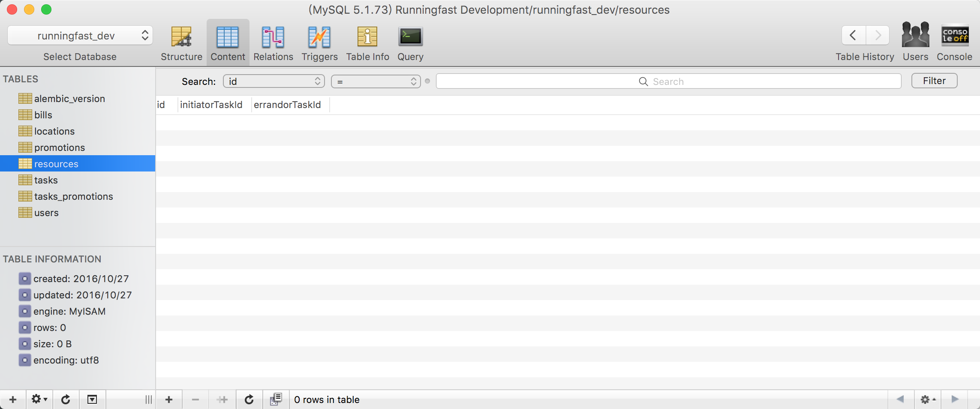980x409 pixels.
Task: Click the sidebar resize handle
Action: click(148, 400)
